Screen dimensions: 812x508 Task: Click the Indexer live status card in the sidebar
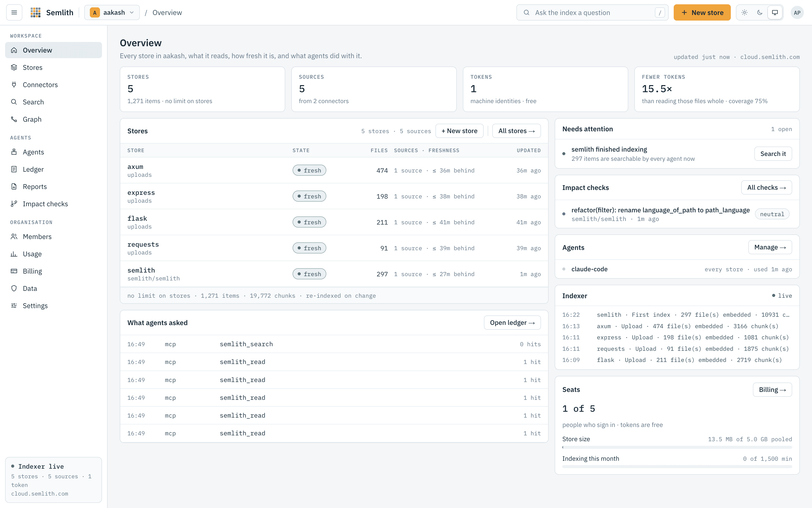click(x=53, y=480)
